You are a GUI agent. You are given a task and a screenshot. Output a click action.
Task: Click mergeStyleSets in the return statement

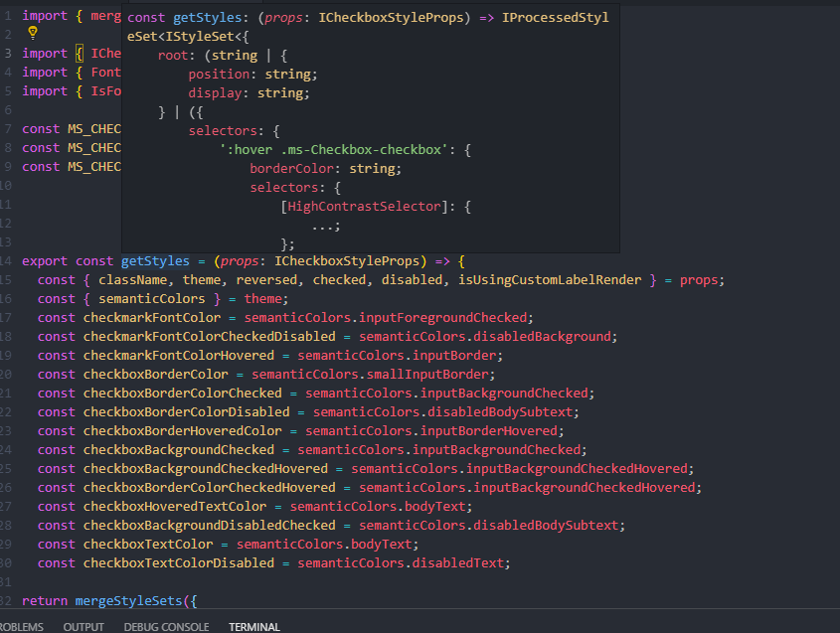point(128,601)
